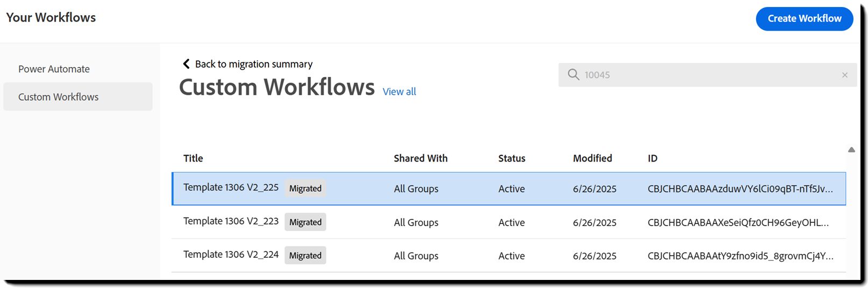Screen dimensions: 868x288
Task: Click the ID column header
Action: tap(652, 158)
